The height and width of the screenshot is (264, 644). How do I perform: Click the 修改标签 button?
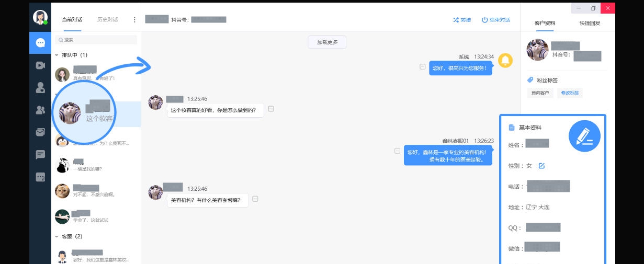pos(570,93)
